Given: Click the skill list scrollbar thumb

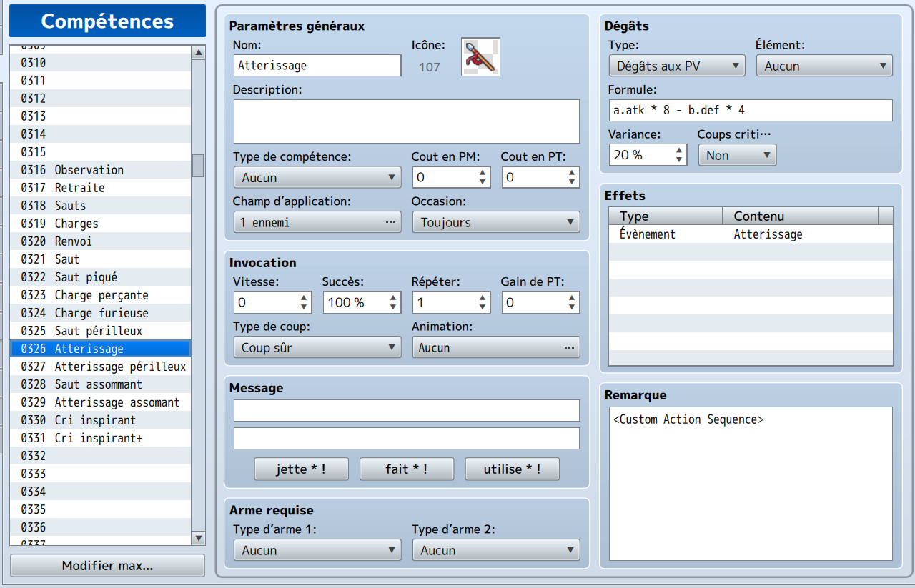Looking at the screenshot, I should [199, 165].
